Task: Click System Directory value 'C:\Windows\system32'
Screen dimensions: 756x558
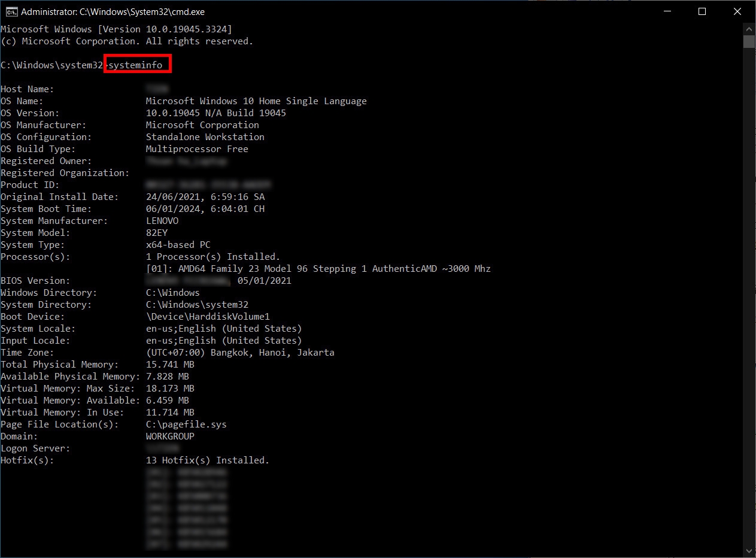Action: [x=197, y=305]
